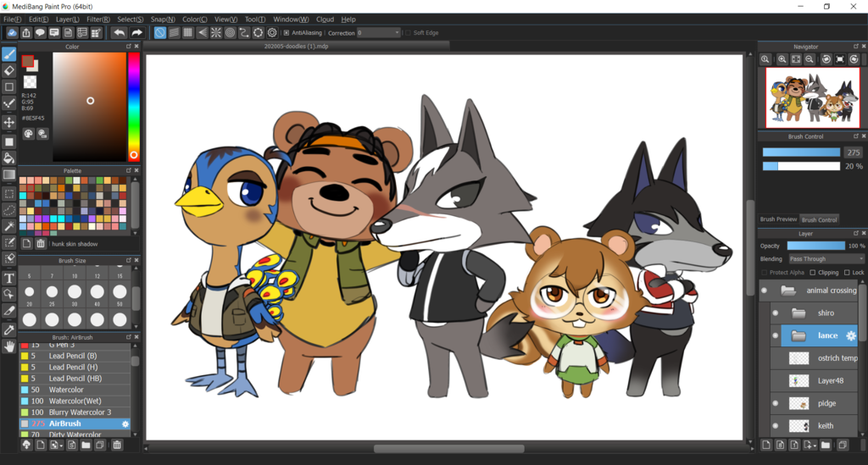Open add-brush dropdown in Brush panel
Image resolution: width=868 pixels, height=465 pixels.
61,446
